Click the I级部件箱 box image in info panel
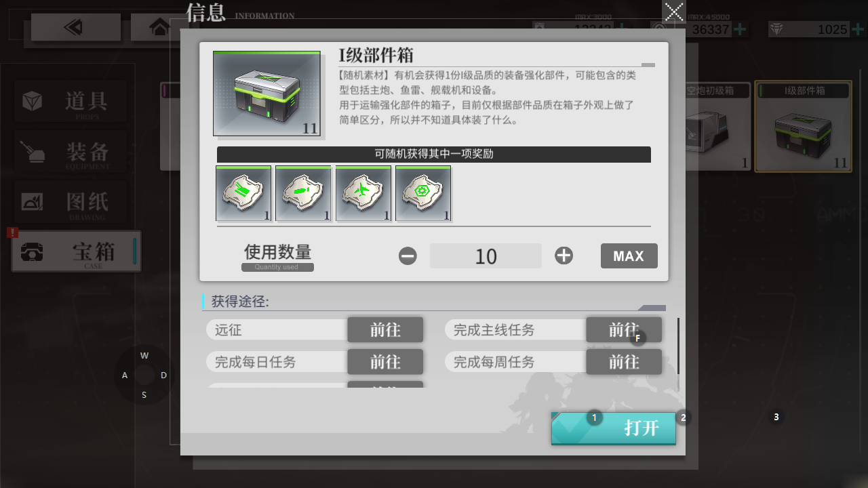Screen dimensions: 868x488 pyautogui.click(x=267, y=94)
